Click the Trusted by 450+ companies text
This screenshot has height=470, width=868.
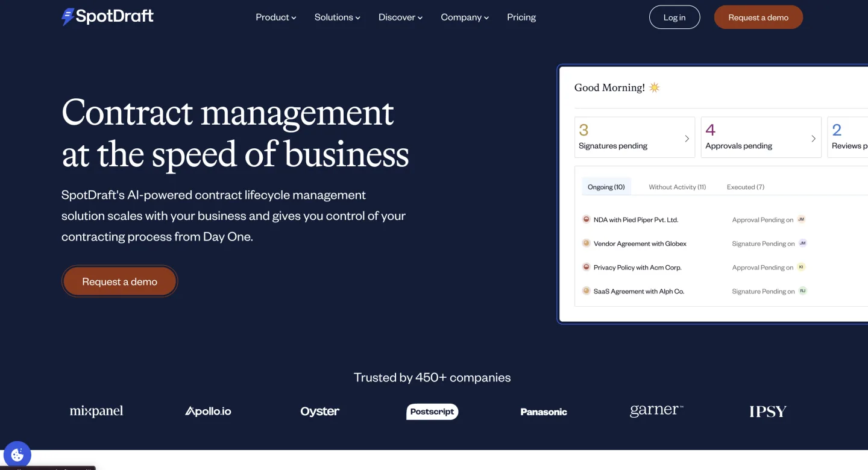(432, 378)
